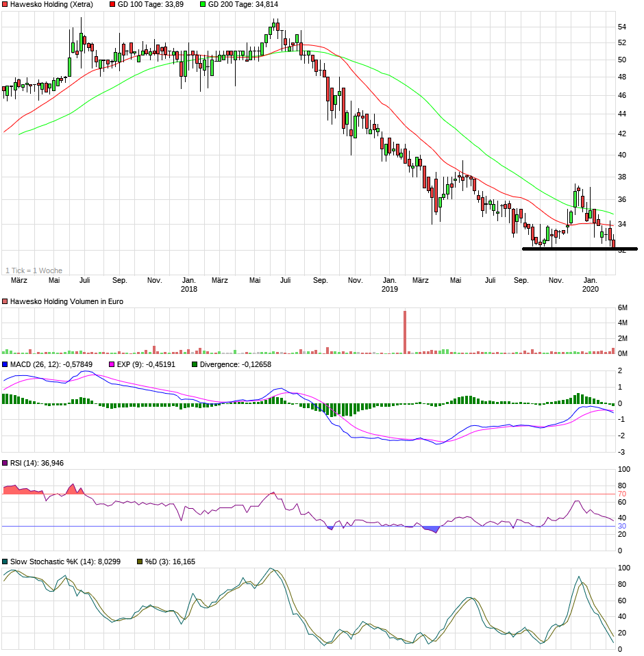This screenshot has height=656, width=644.
Task: Click the tall red volume spike bar
Action: coord(405,332)
